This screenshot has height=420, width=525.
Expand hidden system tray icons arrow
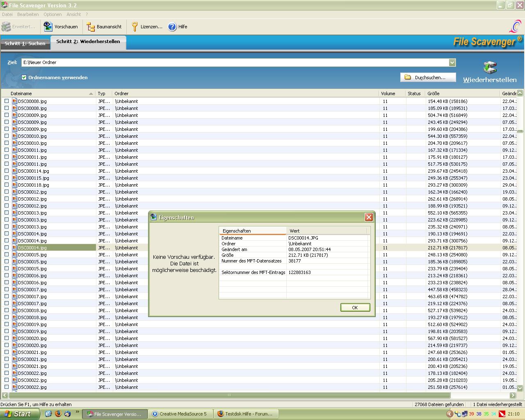point(450,414)
